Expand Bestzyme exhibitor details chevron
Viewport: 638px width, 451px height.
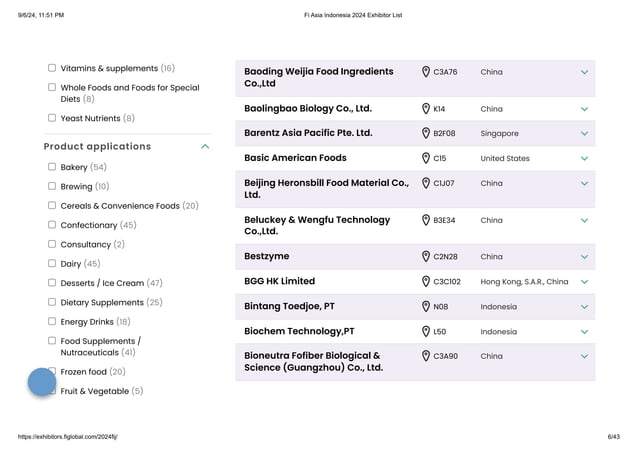[x=584, y=257]
